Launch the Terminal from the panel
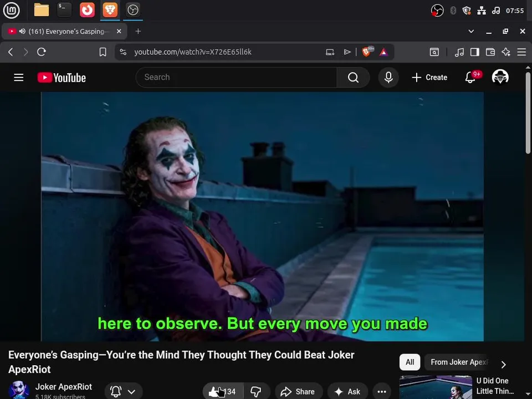The height and width of the screenshot is (399, 532). tap(64, 10)
